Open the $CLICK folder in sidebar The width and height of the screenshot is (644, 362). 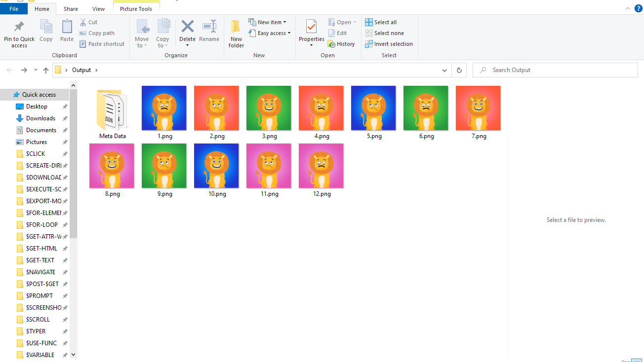click(x=36, y=154)
